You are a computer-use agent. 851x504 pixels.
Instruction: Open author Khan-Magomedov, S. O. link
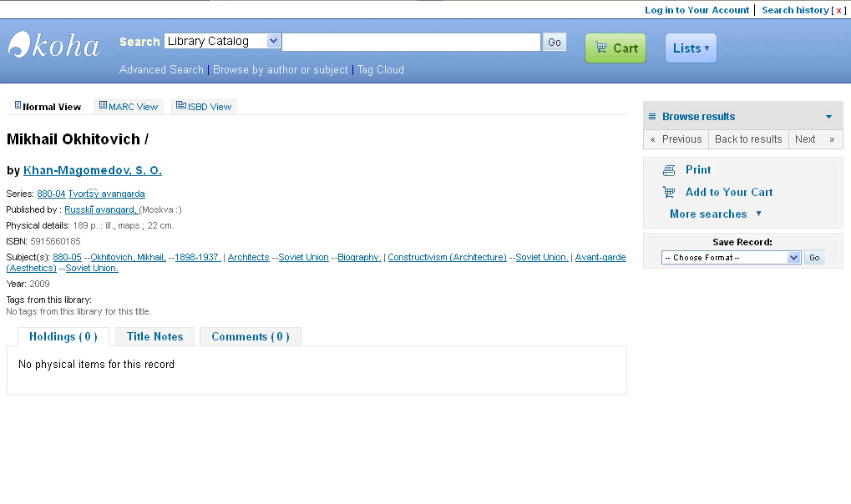click(x=93, y=170)
